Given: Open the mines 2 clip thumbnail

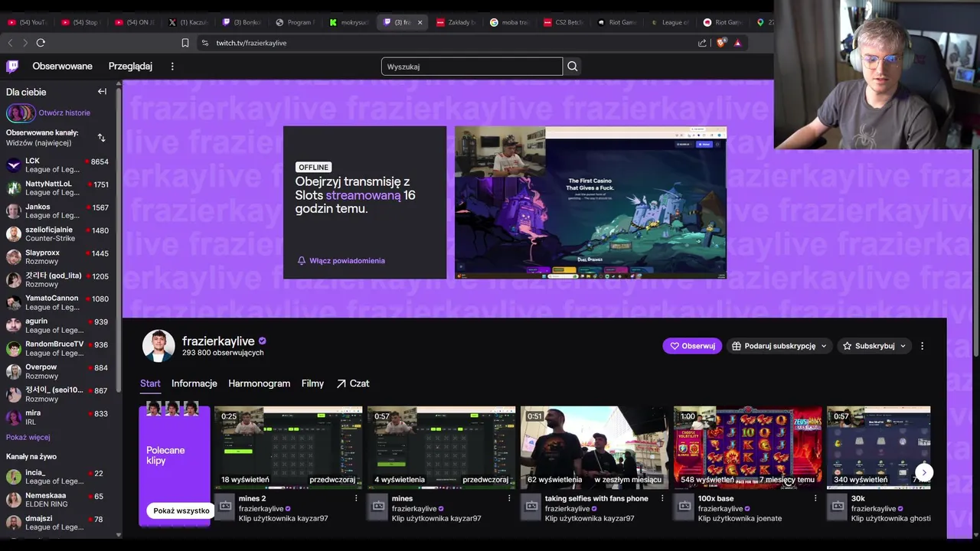Looking at the screenshot, I should pos(288,448).
